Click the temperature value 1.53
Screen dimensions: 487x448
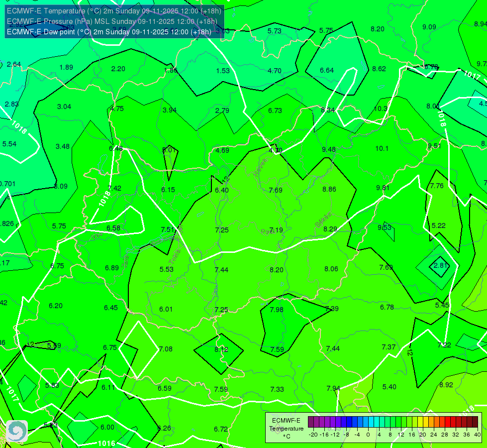[223, 71]
